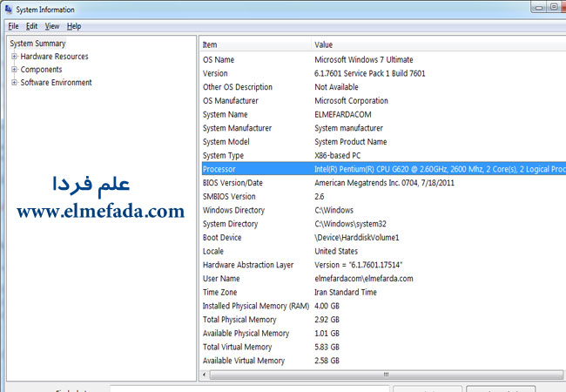Expand the Hardware Resources tree node
This screenshot has height=392, width=566.
(x=14, y=57)
